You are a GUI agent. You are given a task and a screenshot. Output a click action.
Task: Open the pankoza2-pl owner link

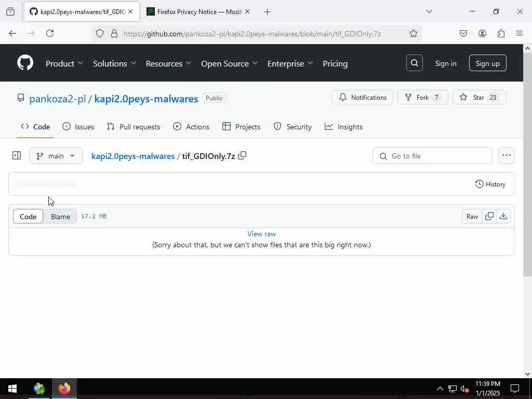(x=57, y=99)
